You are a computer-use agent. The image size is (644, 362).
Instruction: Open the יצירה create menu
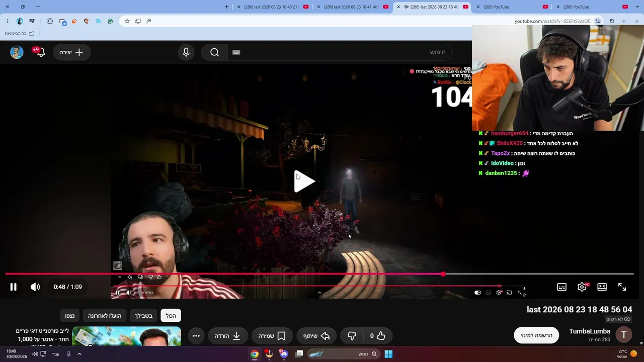point(71,52)
